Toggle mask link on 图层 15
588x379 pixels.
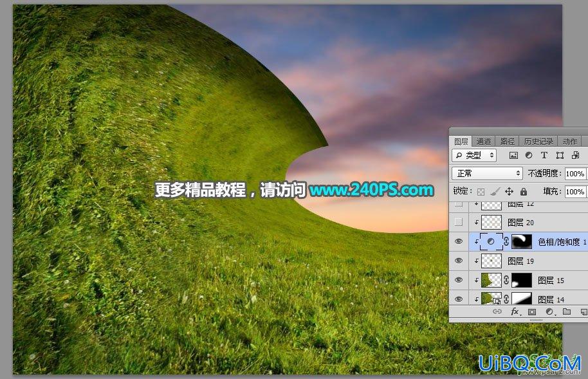(506, 281)
